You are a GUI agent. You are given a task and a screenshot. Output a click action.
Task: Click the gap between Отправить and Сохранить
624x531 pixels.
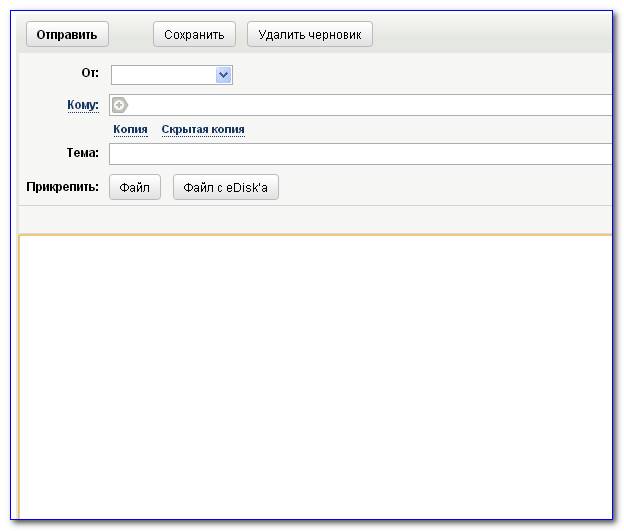pyautogui.click(x=130, y=35)
